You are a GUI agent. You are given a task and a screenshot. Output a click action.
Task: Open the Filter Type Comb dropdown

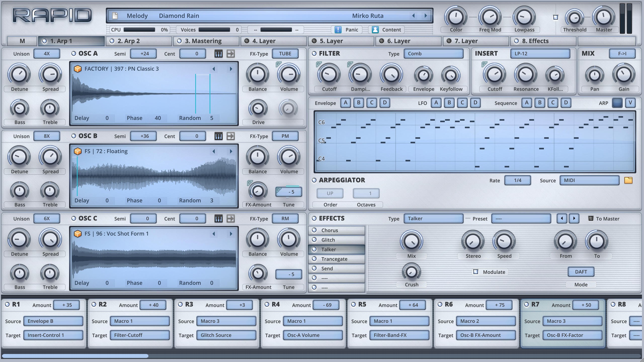(434, 54)
